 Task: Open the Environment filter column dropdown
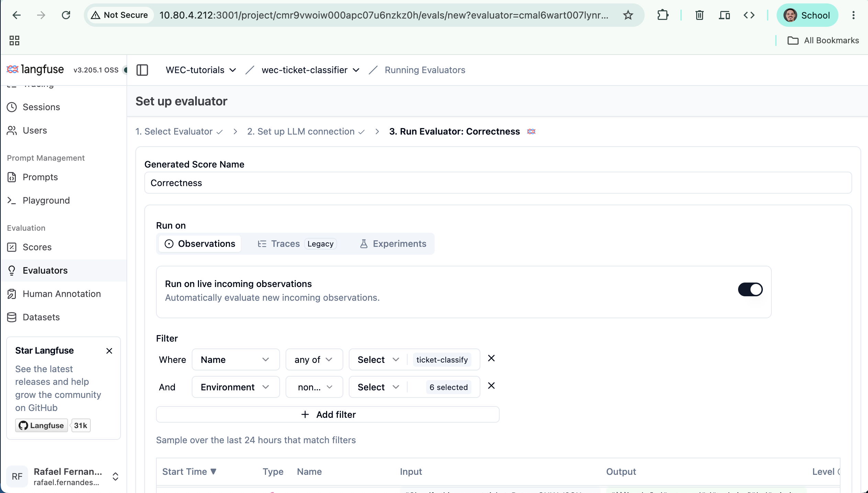(236, 387)
